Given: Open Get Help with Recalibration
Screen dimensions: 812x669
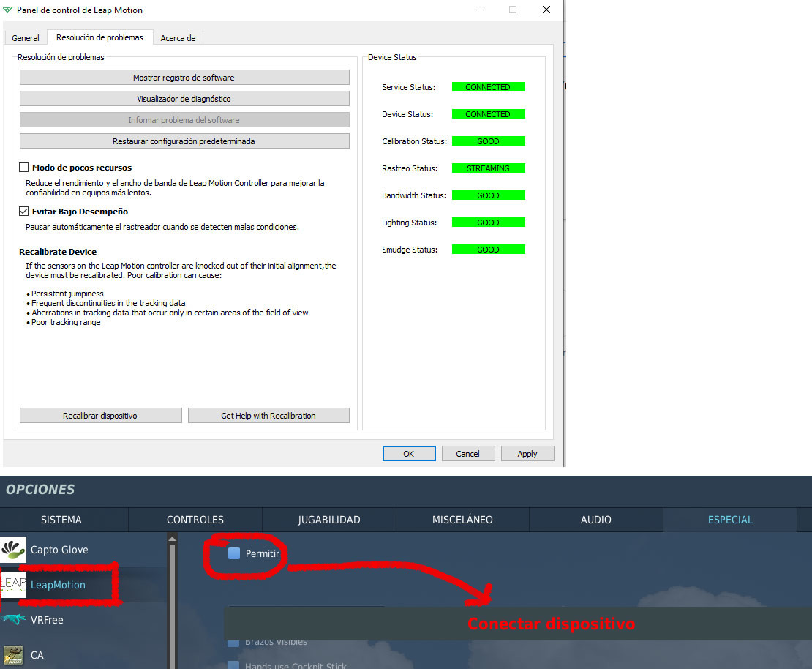Looking at the screenshot, I should [x=268, y=416].
